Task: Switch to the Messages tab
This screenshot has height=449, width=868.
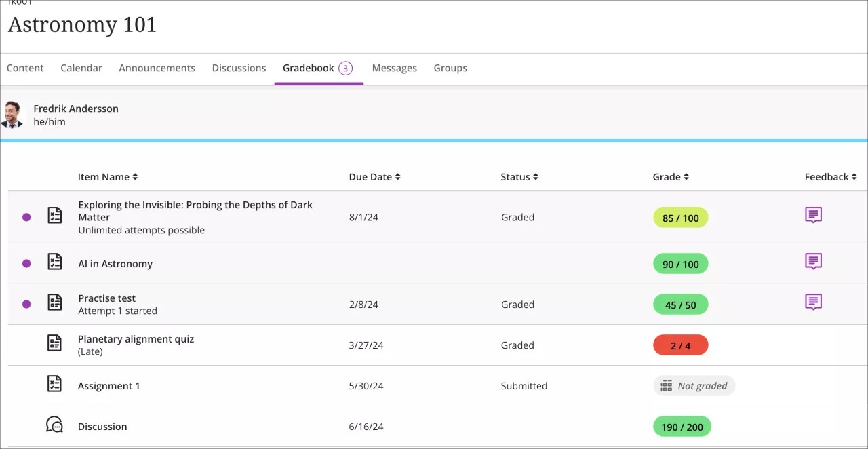Action: point(394,68)
